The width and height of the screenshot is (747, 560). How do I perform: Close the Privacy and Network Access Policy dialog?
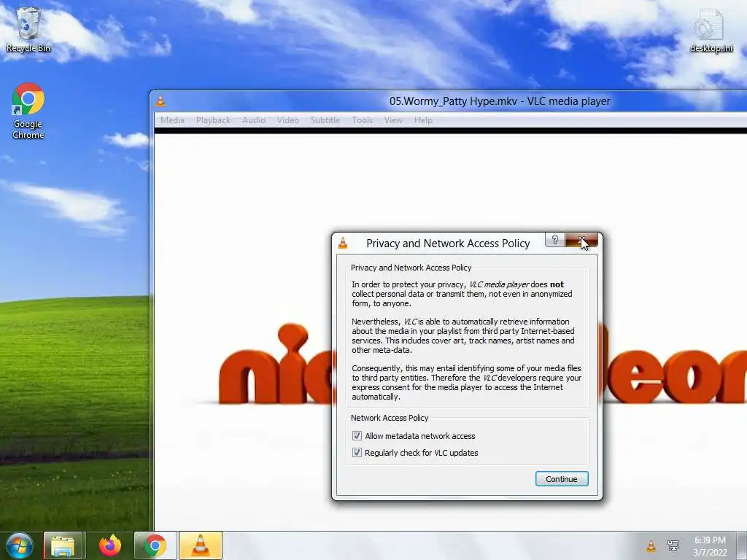581,241
